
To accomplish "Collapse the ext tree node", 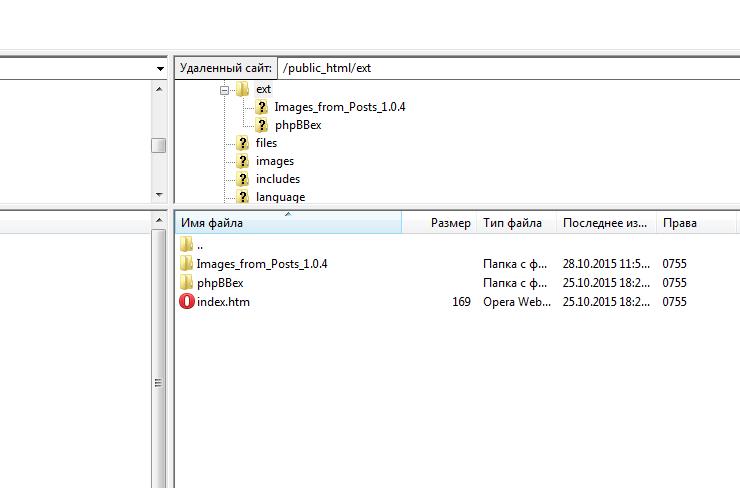I will pyautogui.click(x=225, y=89).
